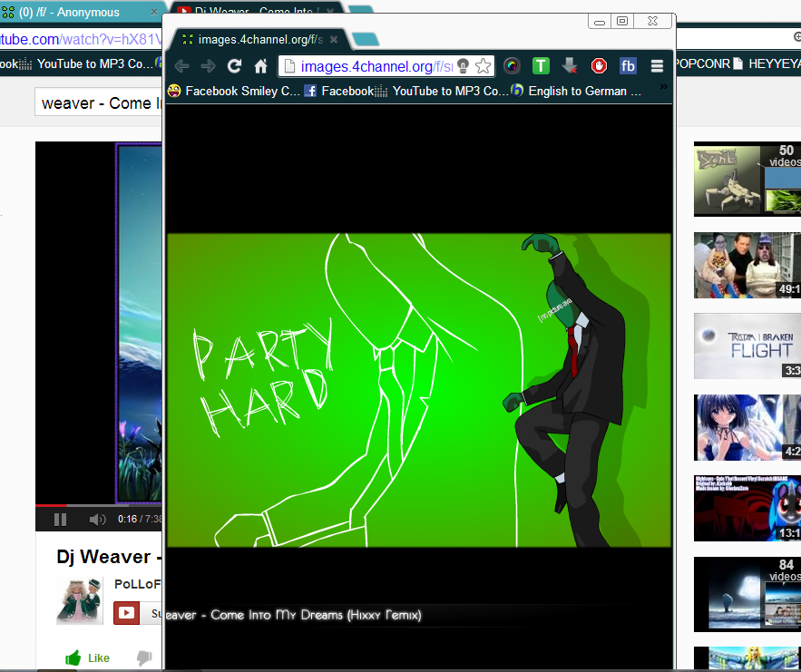Screen dimensions: 801x672
Task: Pause the YouTube video
Action: pyautogui.click(x=60, y=520)
